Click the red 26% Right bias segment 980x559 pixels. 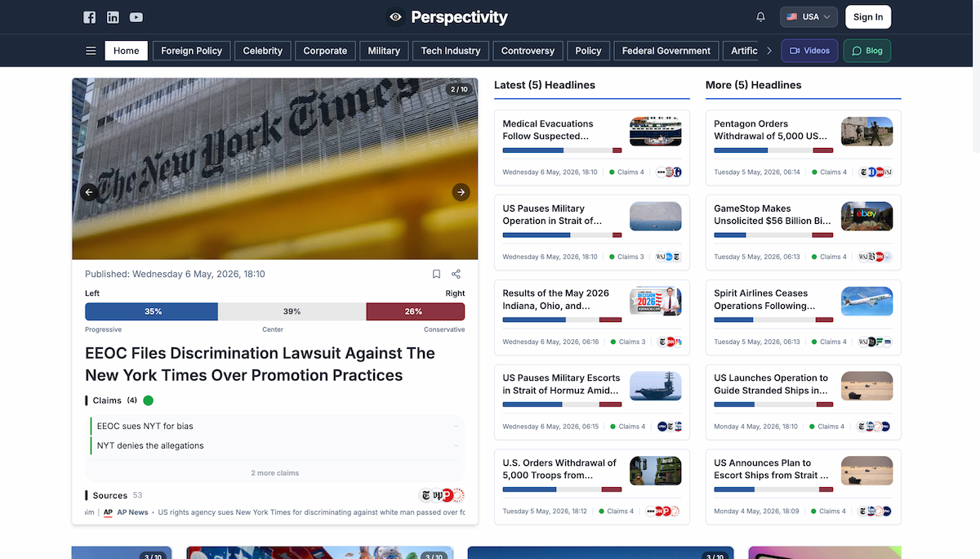[415, 311]
